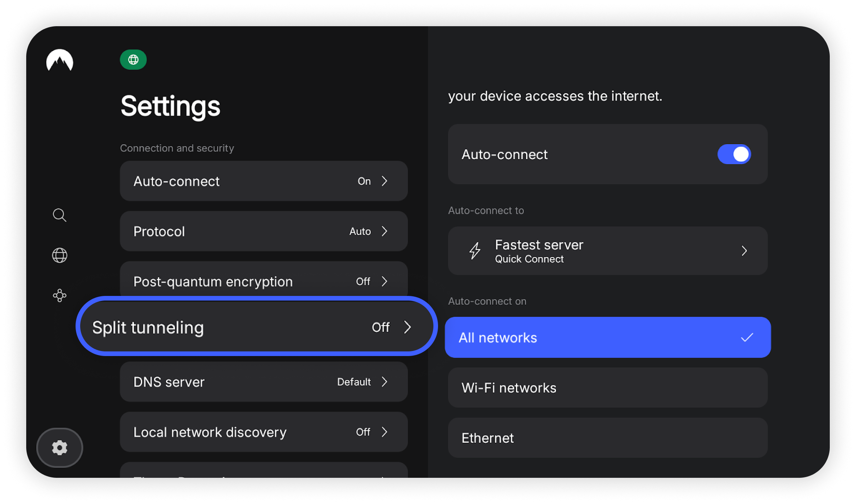Open the Meshnet icon in sidebar
This screenshot has width=856, height=504.
59,296
